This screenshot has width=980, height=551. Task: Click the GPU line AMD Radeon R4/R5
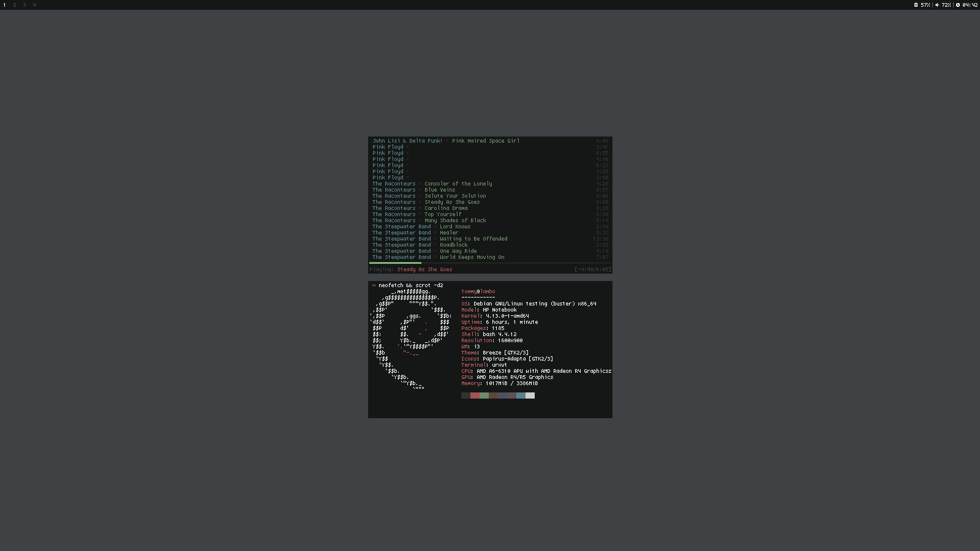pos(507,377)
